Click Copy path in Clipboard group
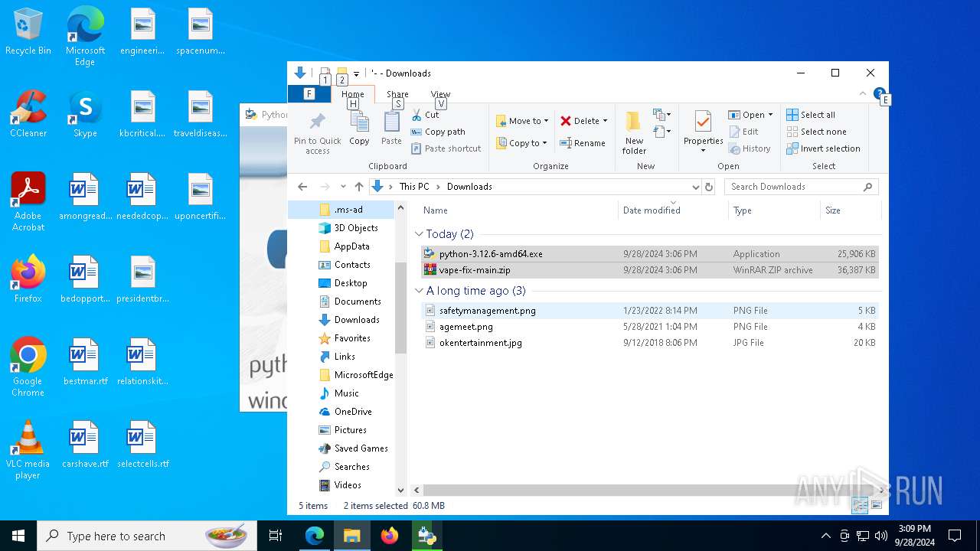Image resolution: width=980 pixels, height=551 pixels. point(438,132)
